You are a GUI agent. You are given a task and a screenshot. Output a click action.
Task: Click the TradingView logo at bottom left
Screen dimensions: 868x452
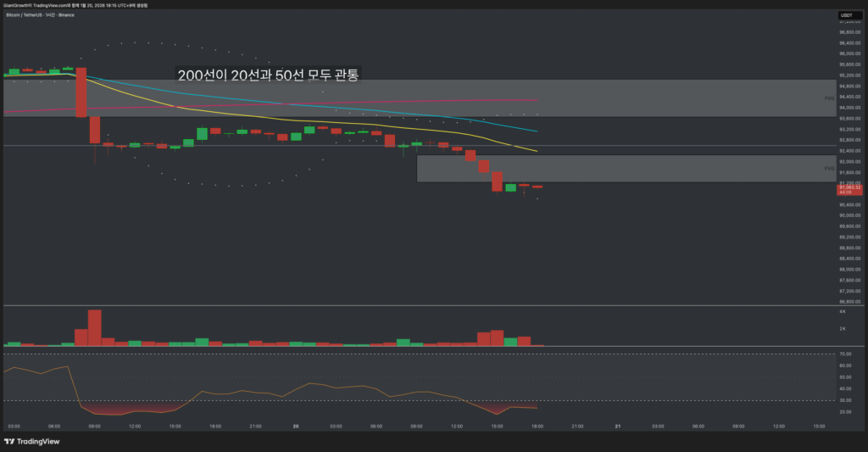pos(25,442)
